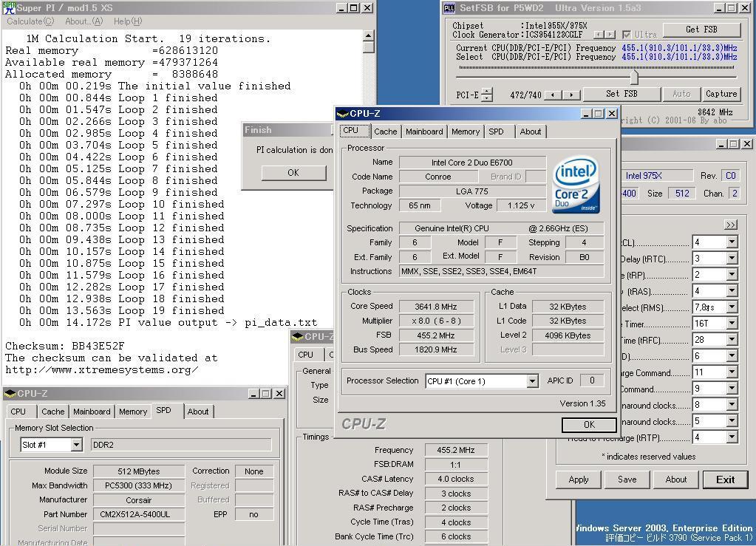Click the SetFSB PLL title bar icon
Image resolution: width=756 pixels, height=546 pixels.
pyautogui.click(x=449, y=7)
